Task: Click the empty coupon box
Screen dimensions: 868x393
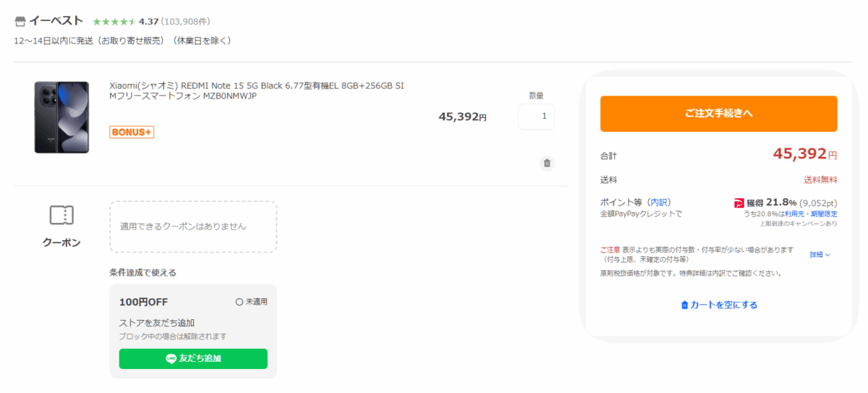Action: pos(193,227)
